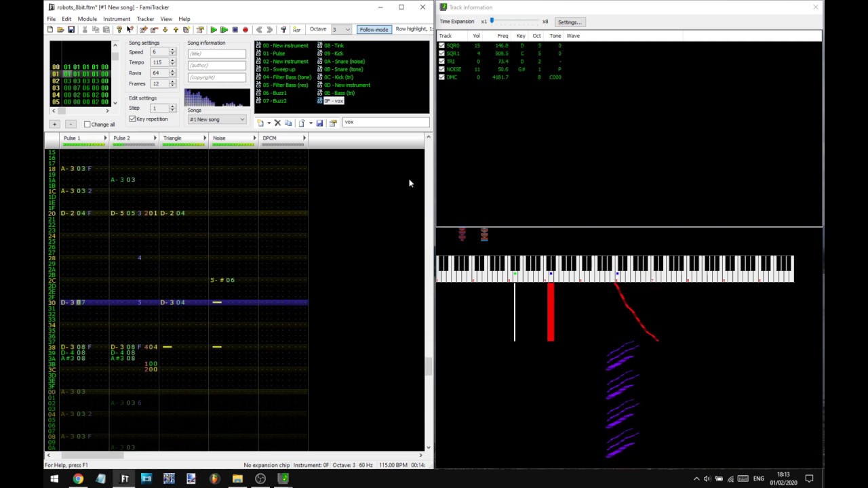Click the minus frame button
This screenshot has height=488, width=868.
[71, 124]
